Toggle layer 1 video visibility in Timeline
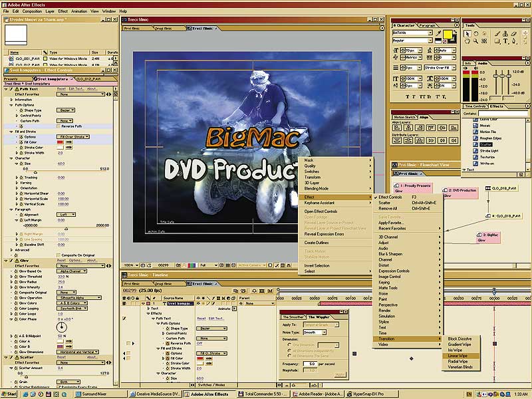Screen dimensions: 532x399 point(124,304)
